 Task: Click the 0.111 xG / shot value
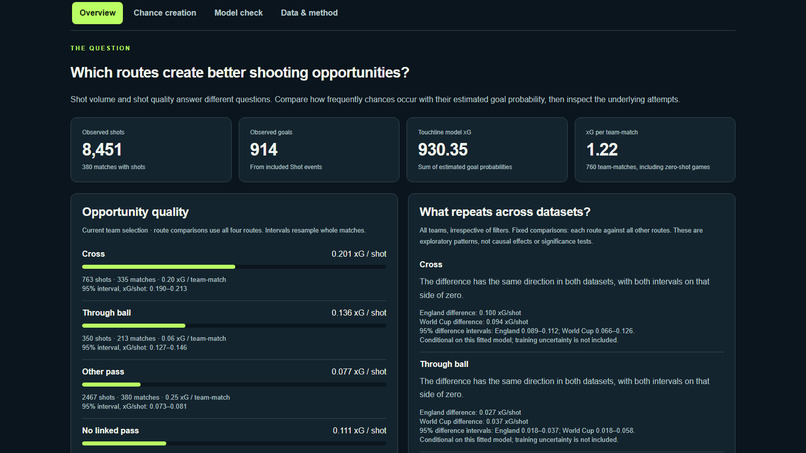click(359, 430)
